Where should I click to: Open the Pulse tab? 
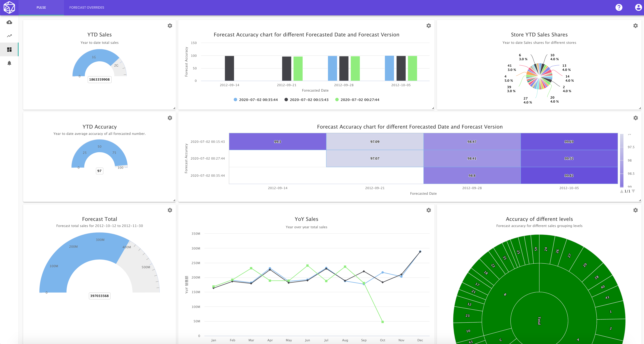tap(41, 8)
